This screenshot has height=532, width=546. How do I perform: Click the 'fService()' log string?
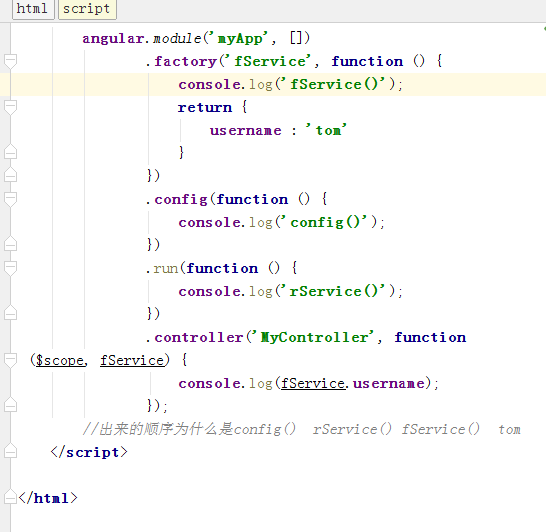[334, 84]
